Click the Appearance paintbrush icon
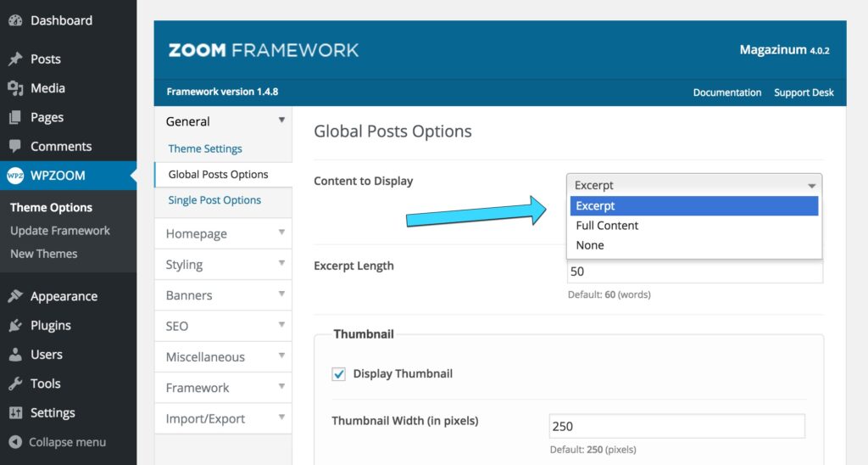868x465 pixels. coord(15,296)
